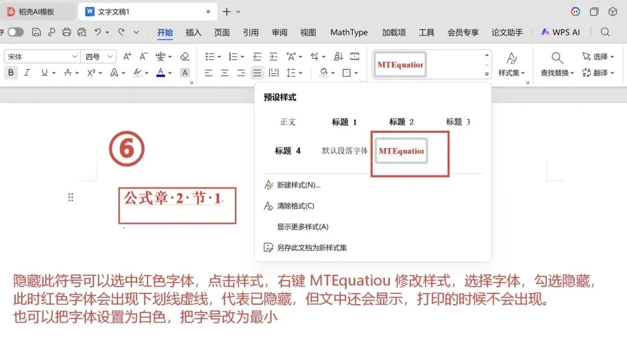Open the 视图 ribbon tab
Viewport: 627px width, 364px height.
point(308,33)
